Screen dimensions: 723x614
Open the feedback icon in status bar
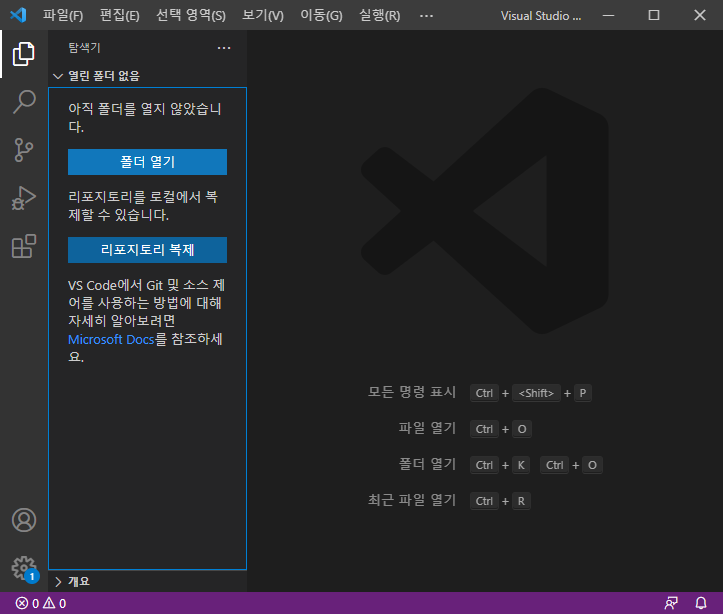tap(671, 603)
